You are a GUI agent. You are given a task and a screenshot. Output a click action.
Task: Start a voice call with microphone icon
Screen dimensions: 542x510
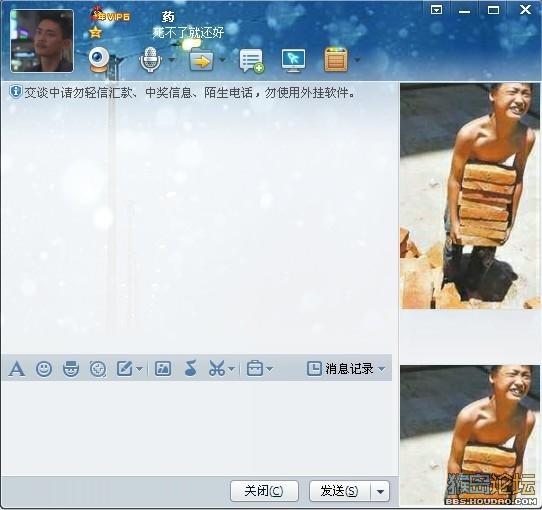point(151,60)
